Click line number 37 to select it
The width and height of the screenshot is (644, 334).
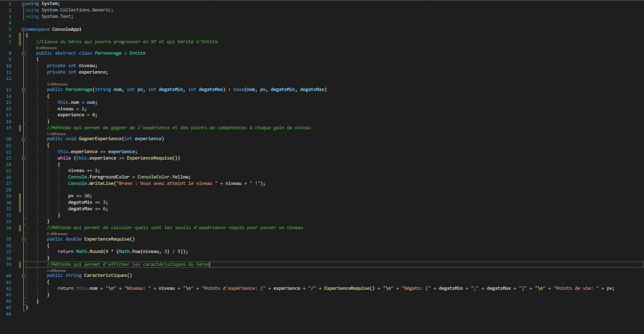click(9, 251)
